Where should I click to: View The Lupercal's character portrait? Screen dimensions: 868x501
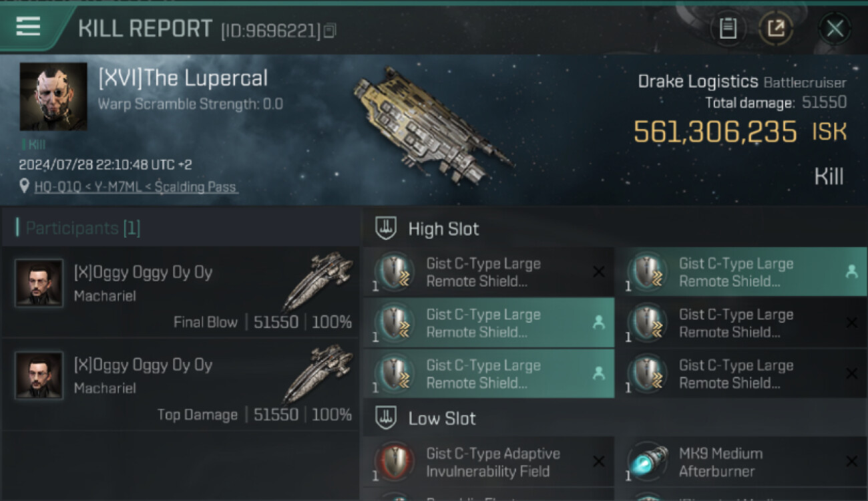pos(53,97)
